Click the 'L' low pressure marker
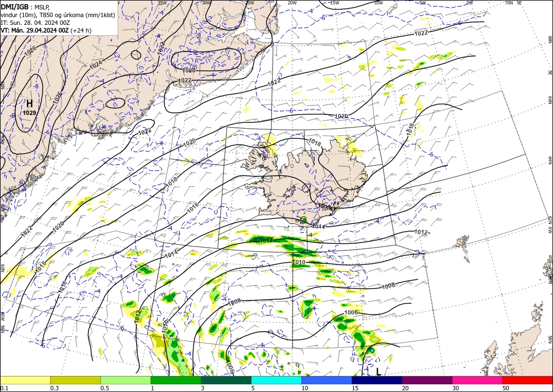553x392 pixels. pos(378,372)
